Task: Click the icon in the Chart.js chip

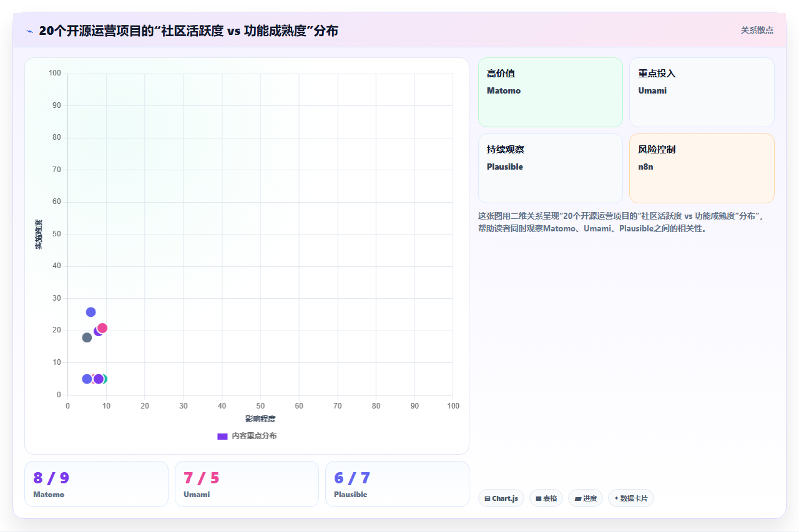Action: pos(487,498)
